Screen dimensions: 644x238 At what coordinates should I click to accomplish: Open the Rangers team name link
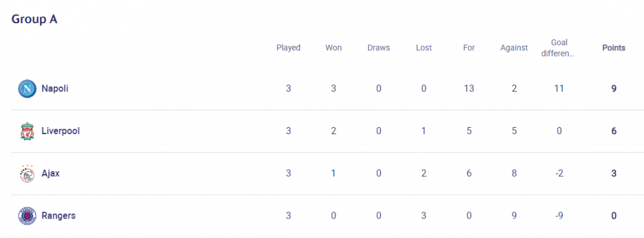(59, 216)
